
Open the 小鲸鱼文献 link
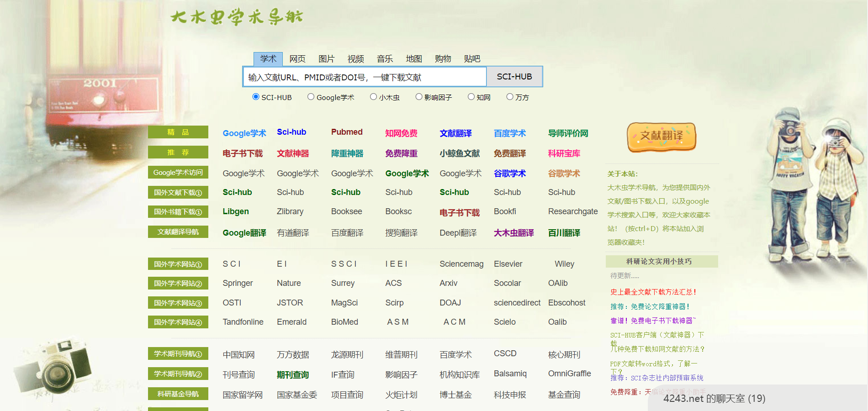460,153
